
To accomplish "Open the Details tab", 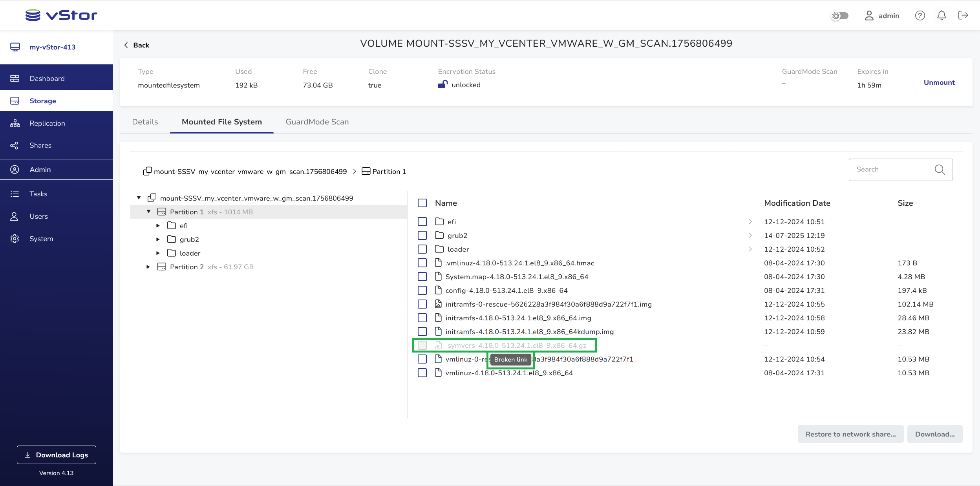I will coord(145,122).
